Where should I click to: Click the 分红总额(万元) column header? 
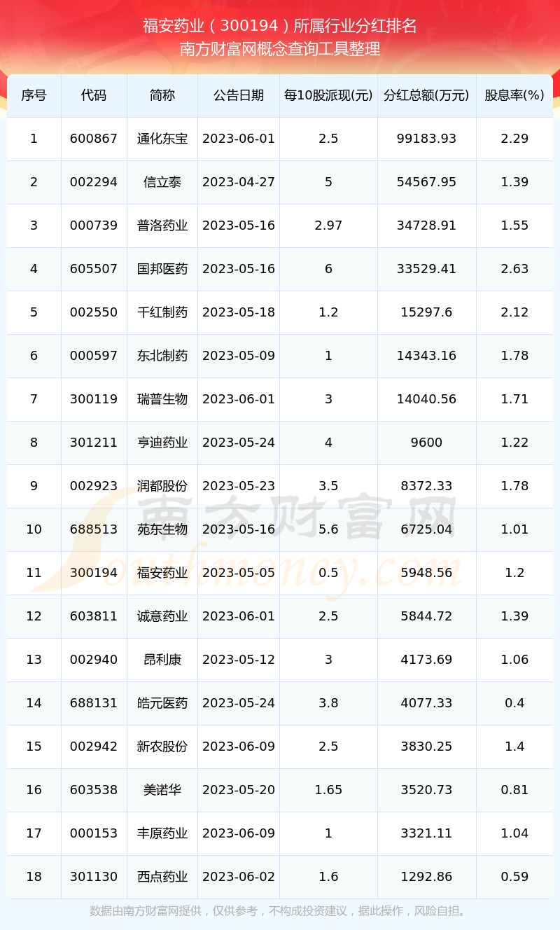click(x=426, y=95)
